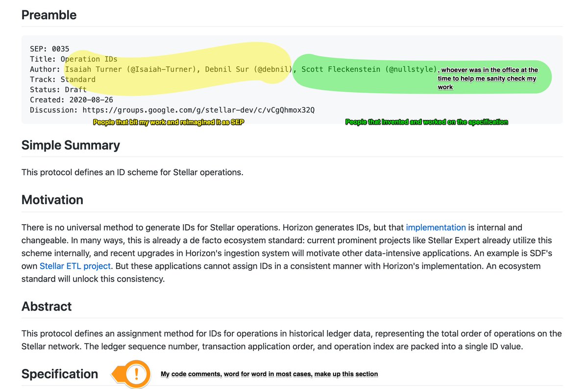Click the 'Title: Operation IDs' line
Screen dimensions: 588x389
click(73, 59)
